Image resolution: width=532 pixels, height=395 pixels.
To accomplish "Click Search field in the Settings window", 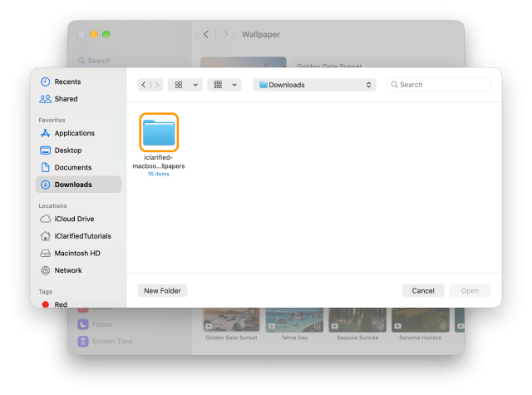I will [x=130, y=61].
